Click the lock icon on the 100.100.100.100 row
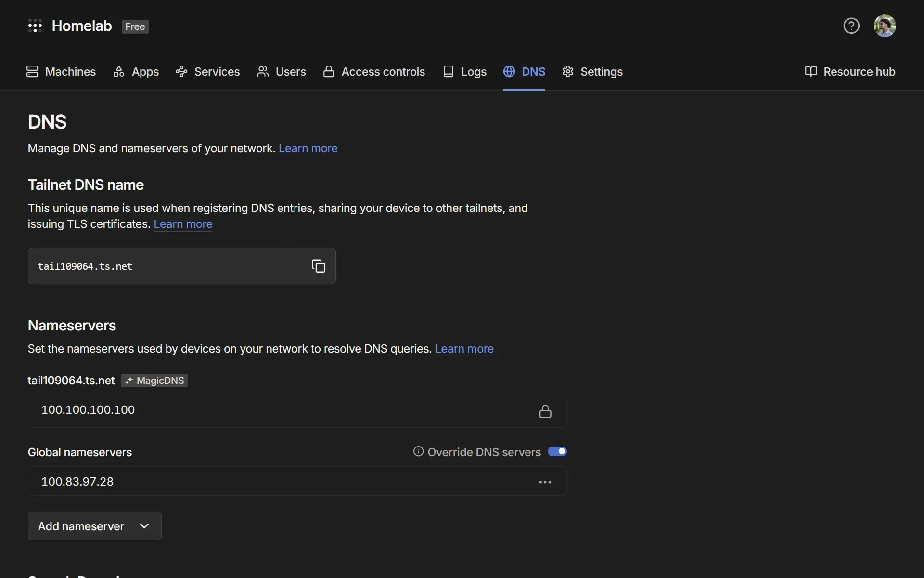Viewport: 924px width, 578px height. 545,411
